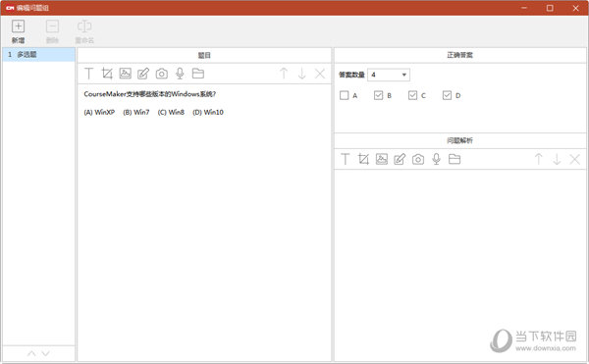This screenshot has height=364, width=589.
Task: Move question item down arrow
Action: coord(302,74)
